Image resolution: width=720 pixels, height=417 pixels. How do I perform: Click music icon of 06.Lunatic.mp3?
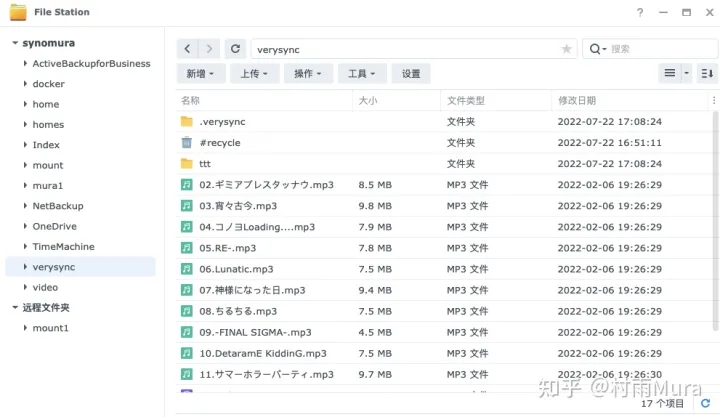[186, 269]
